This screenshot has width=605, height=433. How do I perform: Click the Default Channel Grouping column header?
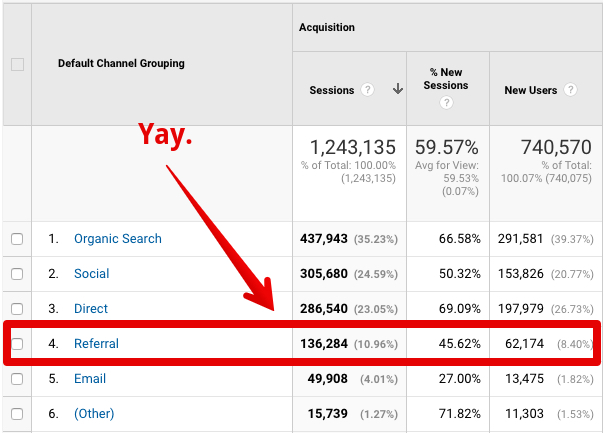click(121, 64)
